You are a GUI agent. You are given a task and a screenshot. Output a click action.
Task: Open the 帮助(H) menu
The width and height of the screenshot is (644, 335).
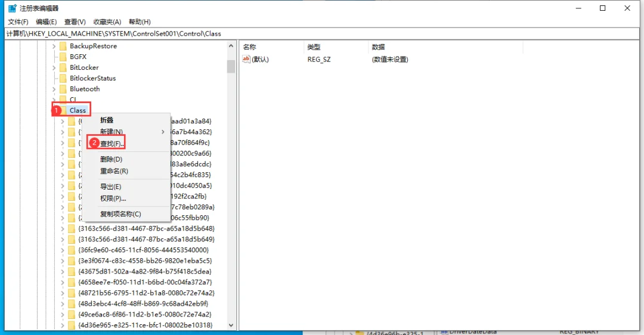pos(140,22)
